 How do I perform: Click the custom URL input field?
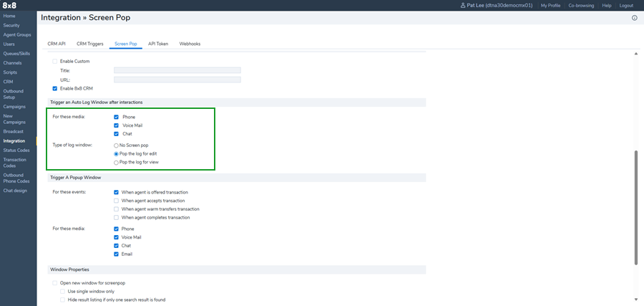pos(177,79)
